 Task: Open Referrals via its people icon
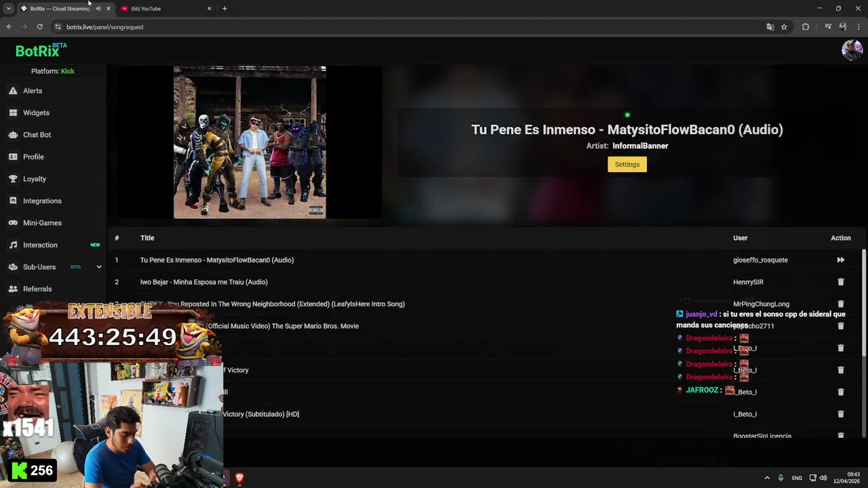[x=13, y=289]
